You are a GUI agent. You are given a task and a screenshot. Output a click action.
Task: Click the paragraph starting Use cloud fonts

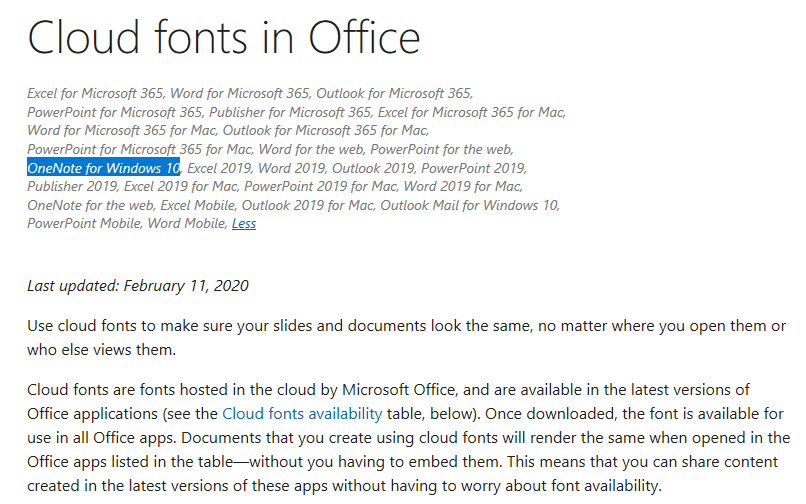[407, 338]
